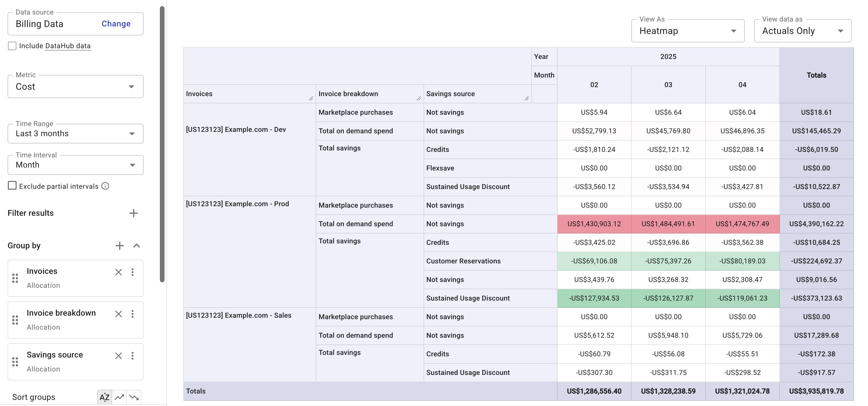The height and width of the screenshot is (406, 868).
Task: Open the three-dot menu on Invoices group
Action: (x=133, y=272)
